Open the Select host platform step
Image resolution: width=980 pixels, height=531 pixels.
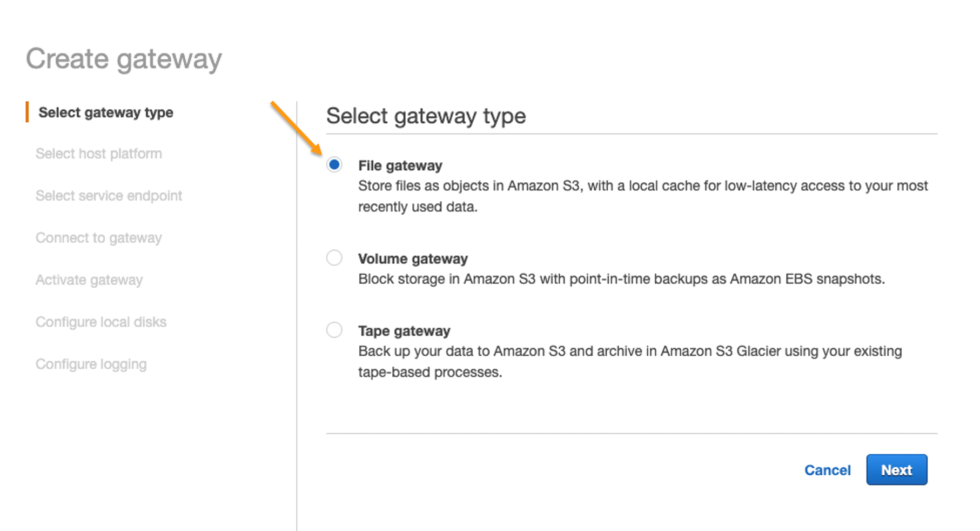[99, 153]
